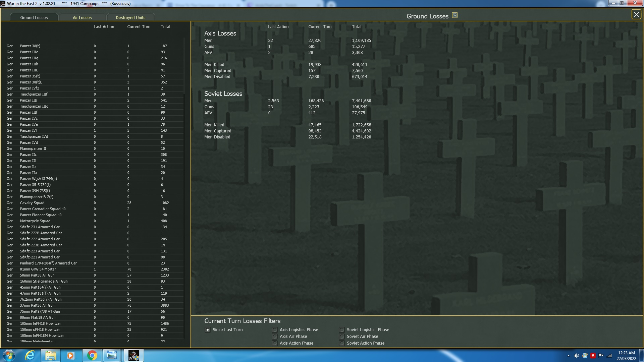The height and width of the screenshot is (362, 644).
Task: Launch Internet Explorer from the taskbar
Action: click(30, 355)
